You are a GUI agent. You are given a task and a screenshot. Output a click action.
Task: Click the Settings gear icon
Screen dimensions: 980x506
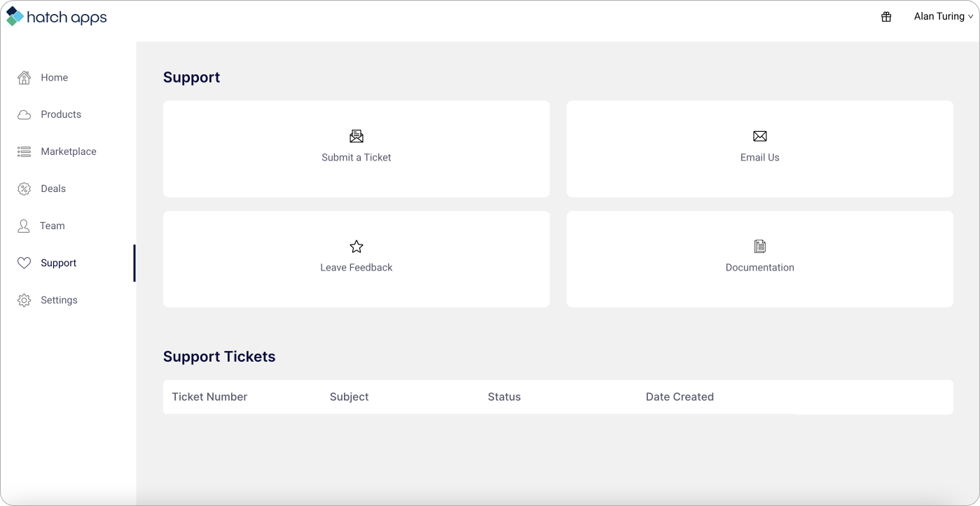24,301
